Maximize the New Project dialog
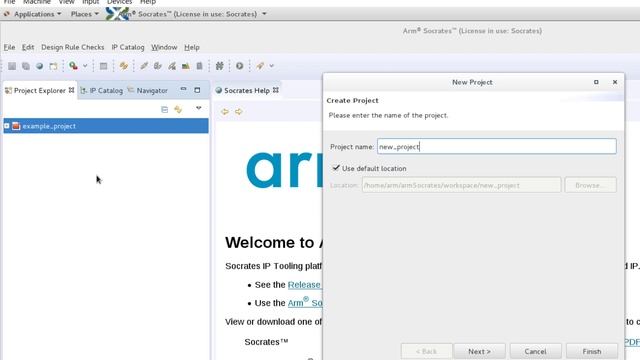The width and height of the screenshot is (640, 360). 596,82
